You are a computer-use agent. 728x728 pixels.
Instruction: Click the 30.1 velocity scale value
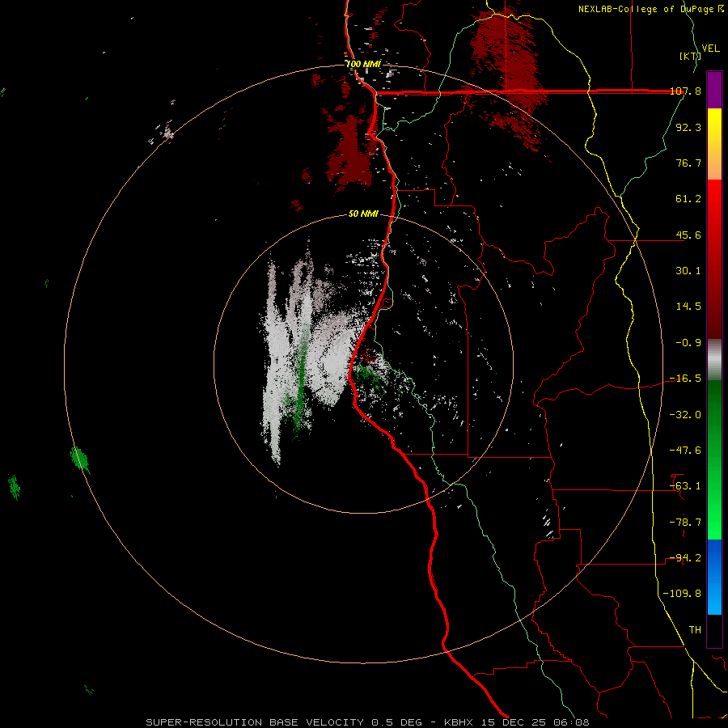688,271
